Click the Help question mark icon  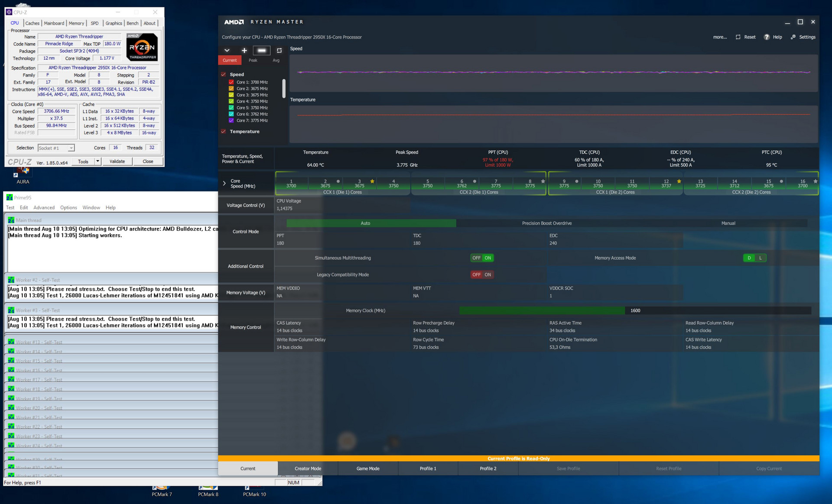coord(767,37)
